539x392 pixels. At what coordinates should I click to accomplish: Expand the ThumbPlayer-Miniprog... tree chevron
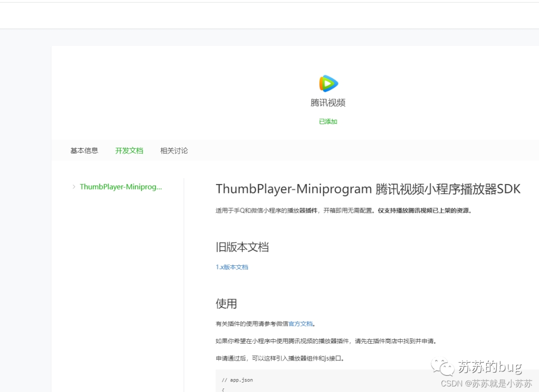click(x=74, y=187)
